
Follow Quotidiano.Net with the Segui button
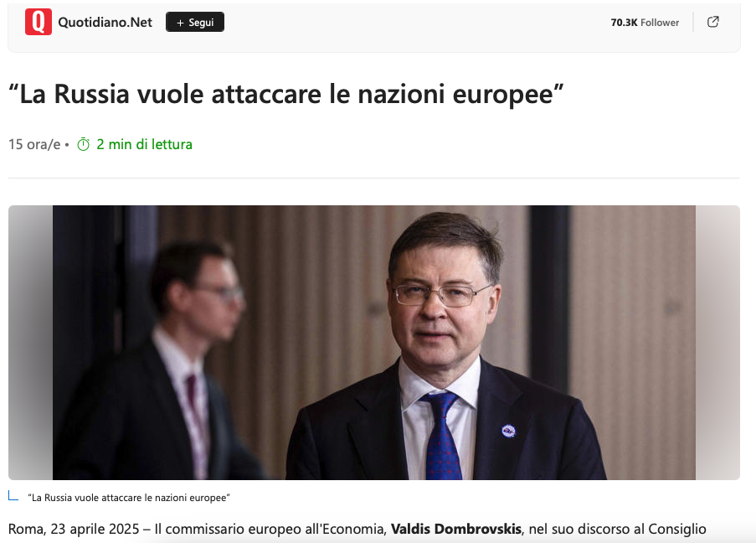pos(195,22)
